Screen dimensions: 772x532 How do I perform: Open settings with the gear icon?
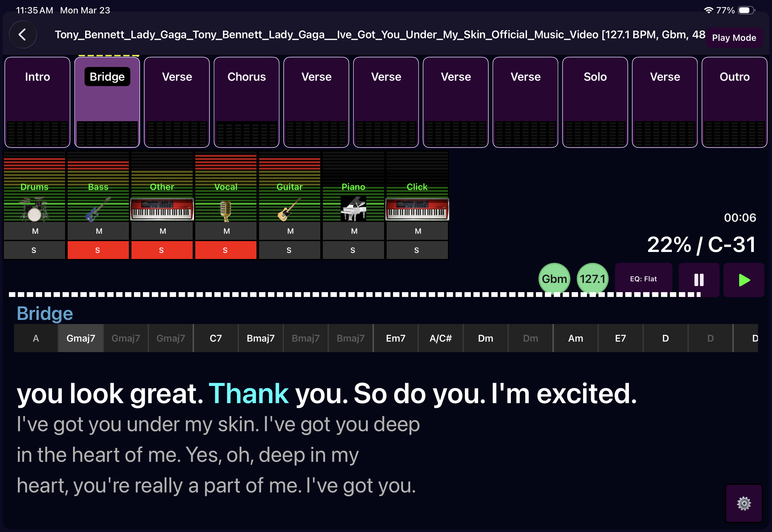[744, 503]
